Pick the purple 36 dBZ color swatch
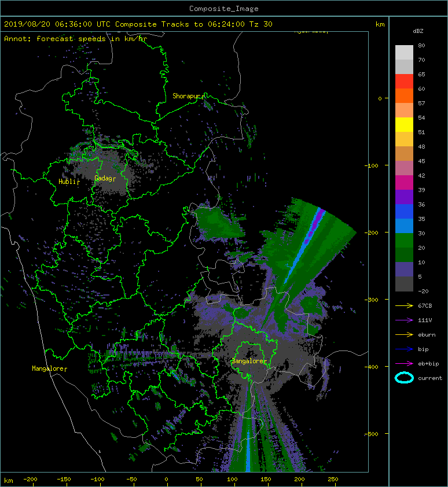The width and height of the screenshot is (448, 487). [404, 197]
